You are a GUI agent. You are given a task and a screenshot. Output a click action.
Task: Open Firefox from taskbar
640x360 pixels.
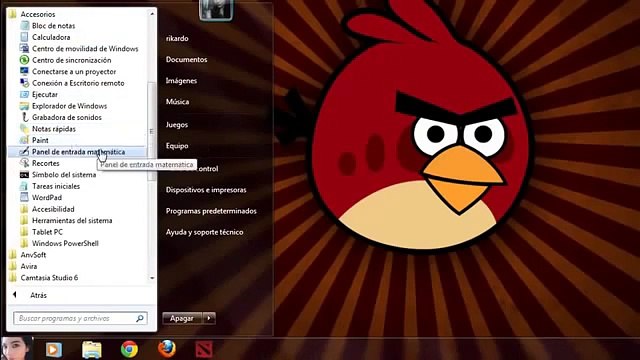(x=167, y=349)
